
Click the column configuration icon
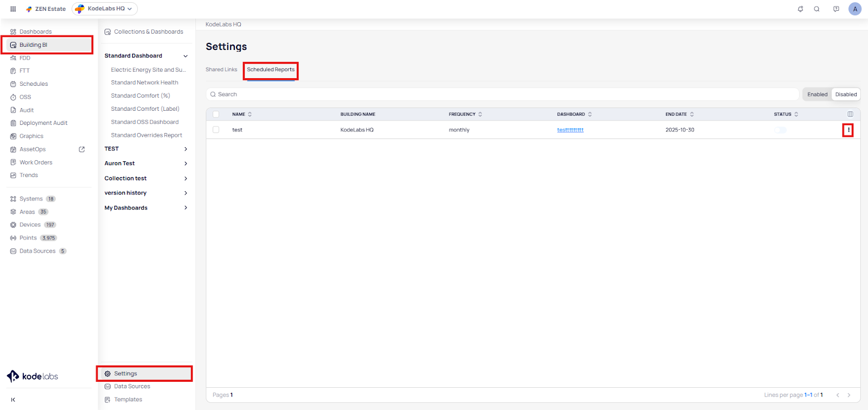(850, 114)
